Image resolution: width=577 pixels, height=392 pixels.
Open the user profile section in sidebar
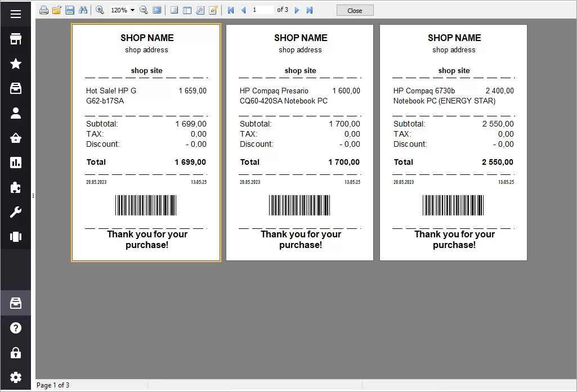click(x=16, y=113)
